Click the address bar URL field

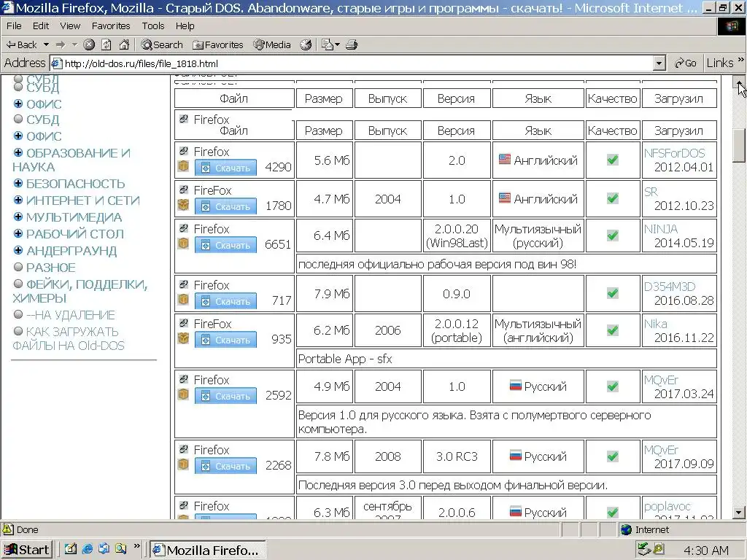tap(352, 63)
